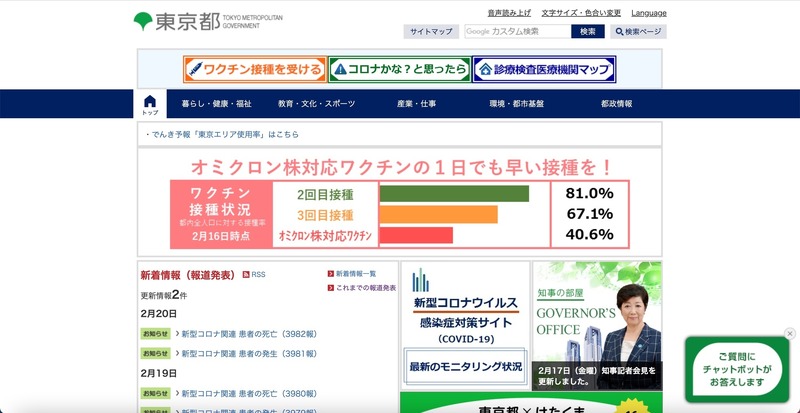This screenshot has width=800, height=413.
Task: Open 診療検査医療機関マップ banner
Action: click(543, 69)
